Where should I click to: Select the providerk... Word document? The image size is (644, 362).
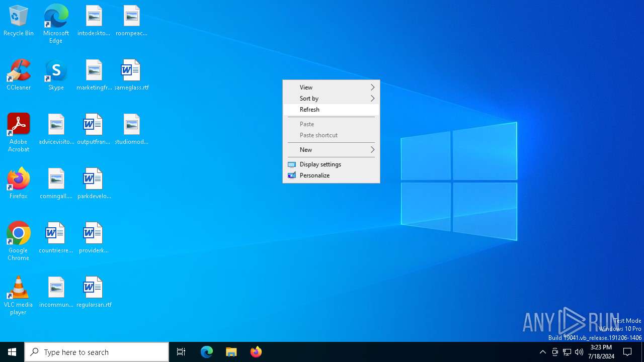coord(94,238)
